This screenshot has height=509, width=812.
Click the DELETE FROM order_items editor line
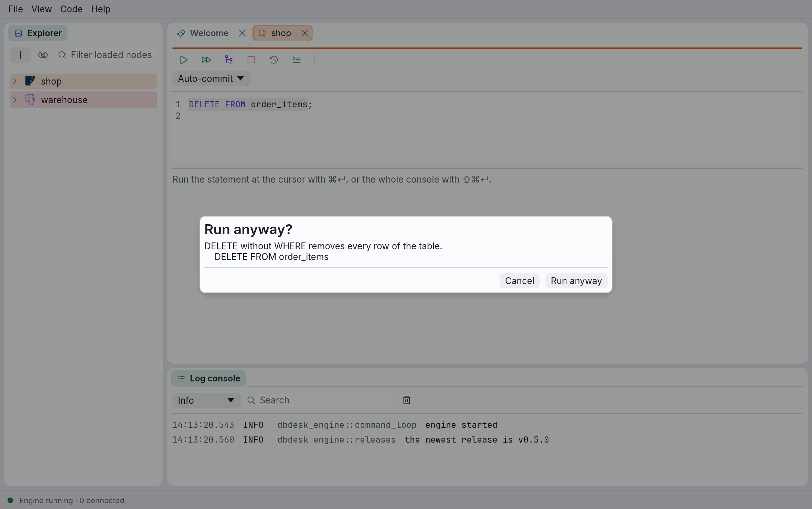coord(250,105)
